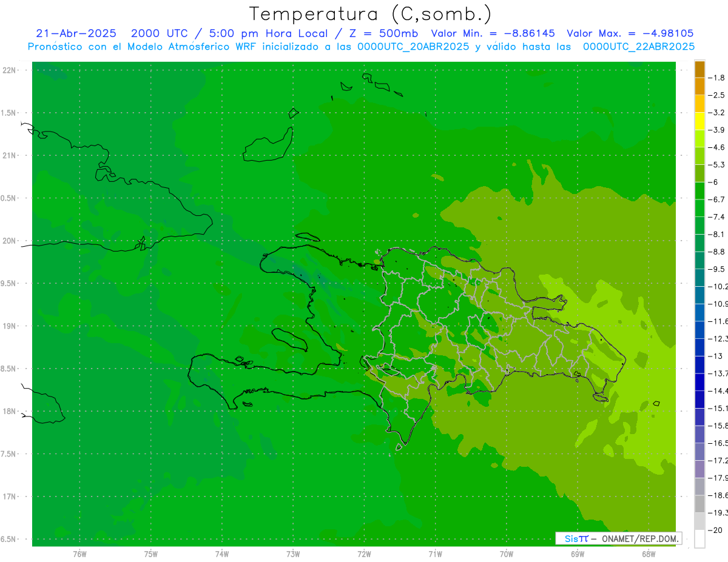Click the "-4.6" color bar value
Image resolution: width=728 pixels, height=562 pixels.
pyautogui.click(x=716, y=147)
